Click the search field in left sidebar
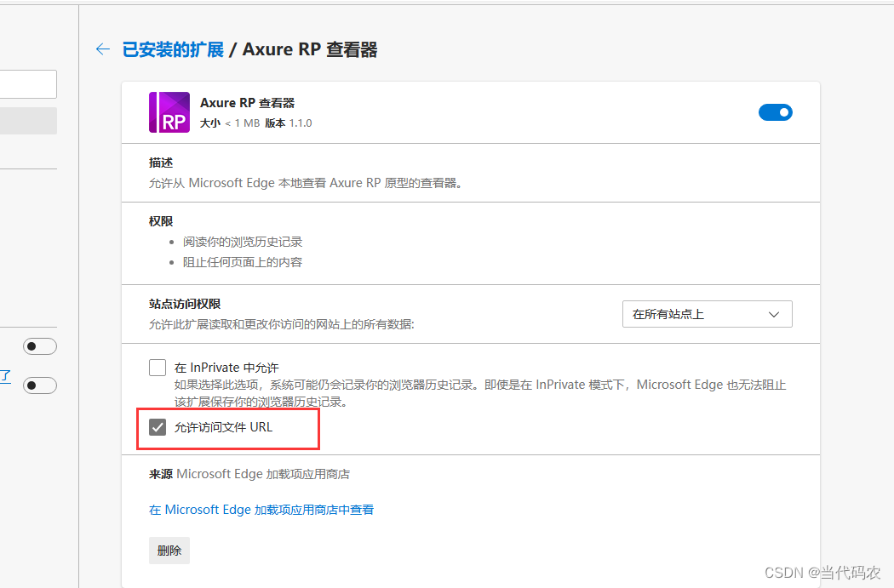The width and height of the screenshot is (894, 588). click(28, 84)
